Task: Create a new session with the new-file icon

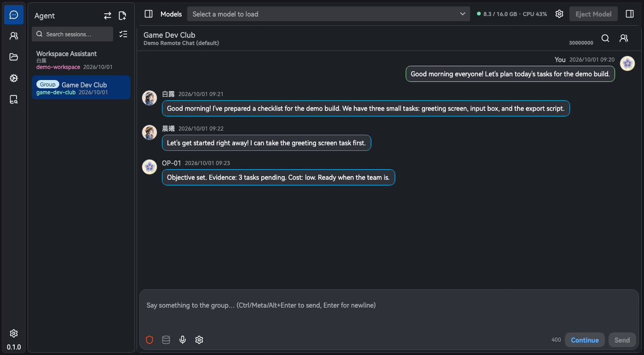Action: tap(122, 16)
